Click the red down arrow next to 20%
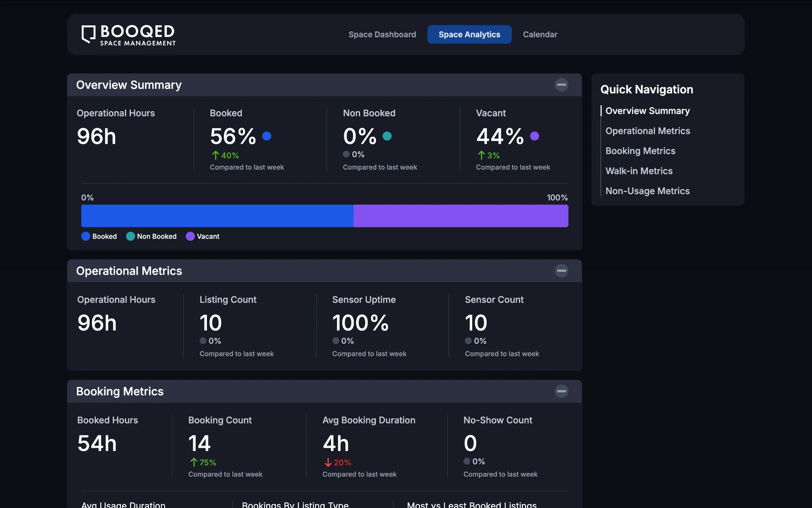 click(x=328, y=462)
